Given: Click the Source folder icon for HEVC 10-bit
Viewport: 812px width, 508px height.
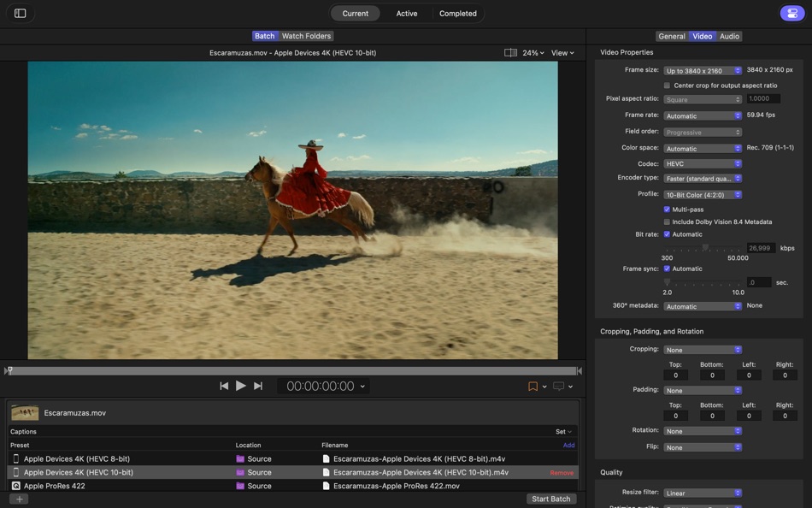Looking at the screenshot, I should 240,472.
